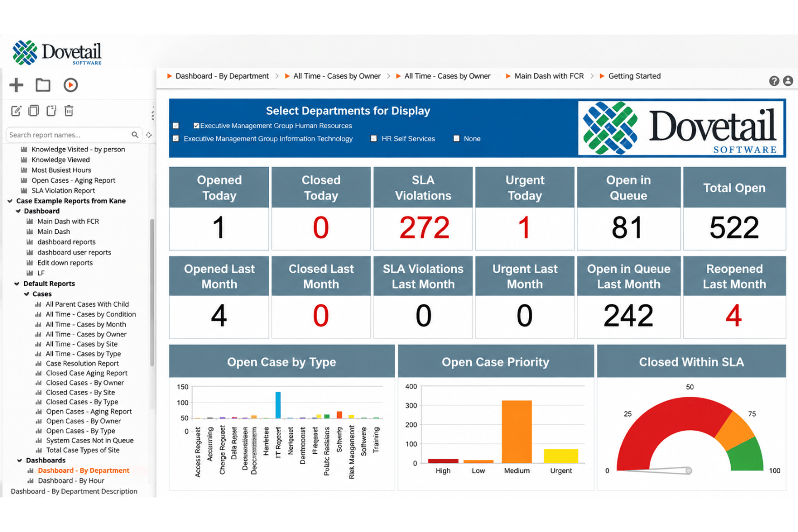The height and width of the screenshot is (532, 798).
Task: Collapse Case Example Reports from Kane folder
Action: point(10,201)
